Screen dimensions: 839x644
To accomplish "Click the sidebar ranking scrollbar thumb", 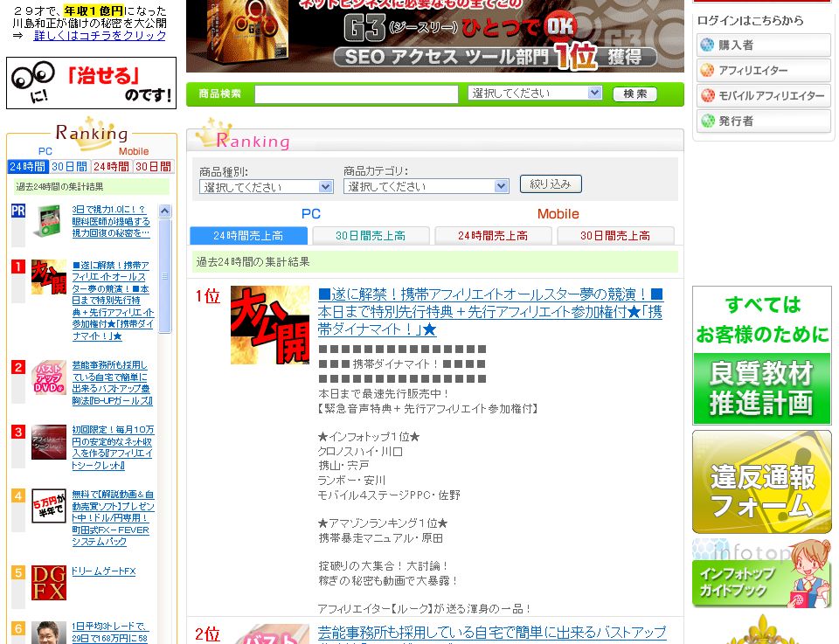I will point(165,275).
